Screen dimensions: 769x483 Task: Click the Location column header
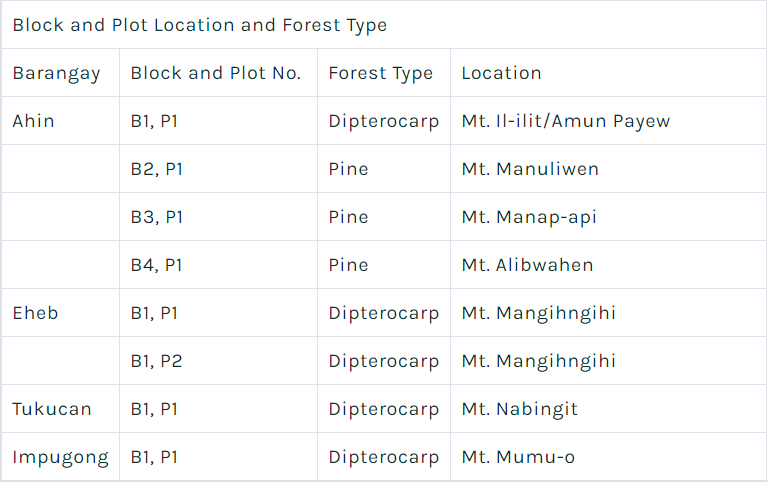pos(501,73)
